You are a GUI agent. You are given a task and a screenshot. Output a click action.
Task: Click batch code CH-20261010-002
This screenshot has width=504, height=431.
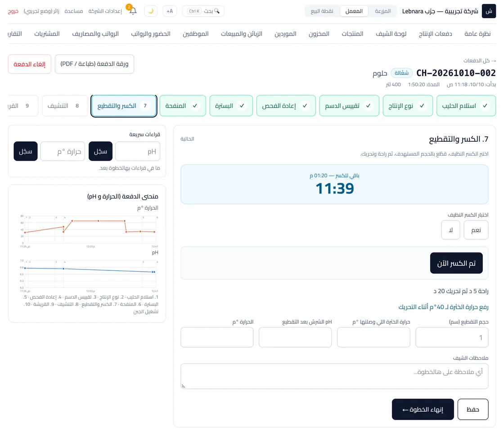[x=456, y=73]
